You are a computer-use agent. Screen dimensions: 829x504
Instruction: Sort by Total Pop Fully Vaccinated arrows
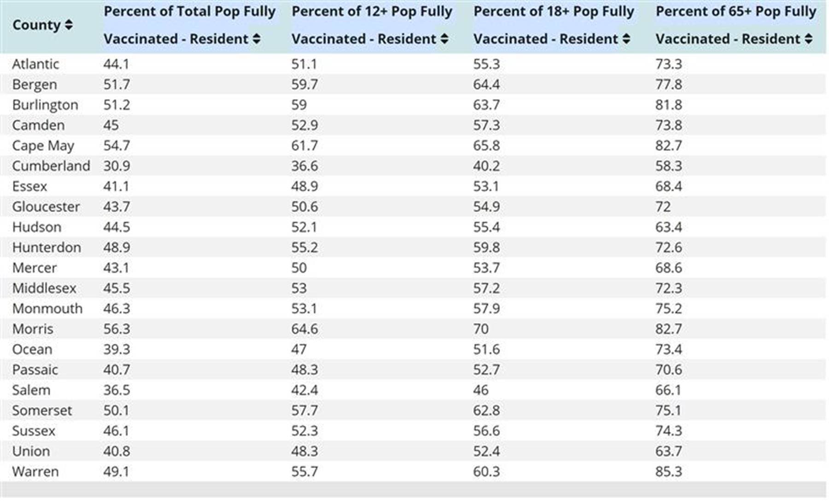[x=257, y=39]
